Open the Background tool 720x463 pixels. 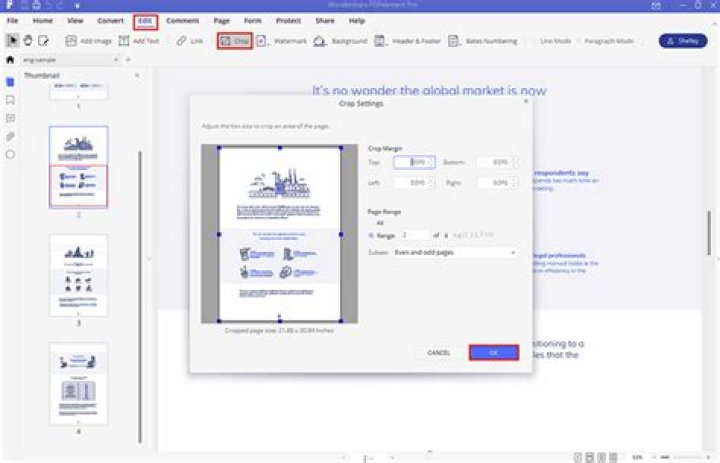point(340,41)
